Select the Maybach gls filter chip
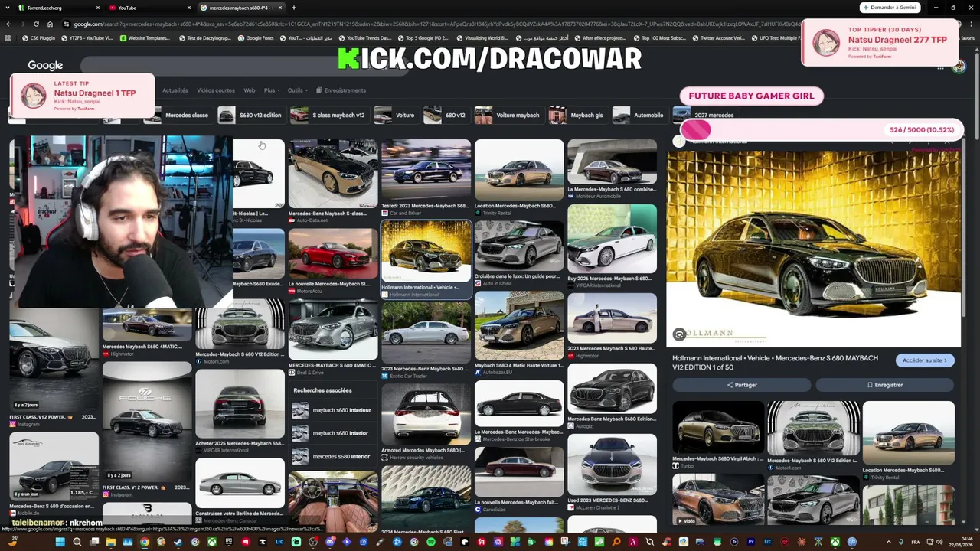Screen dimensions: 980x551 tap(577, 116)
